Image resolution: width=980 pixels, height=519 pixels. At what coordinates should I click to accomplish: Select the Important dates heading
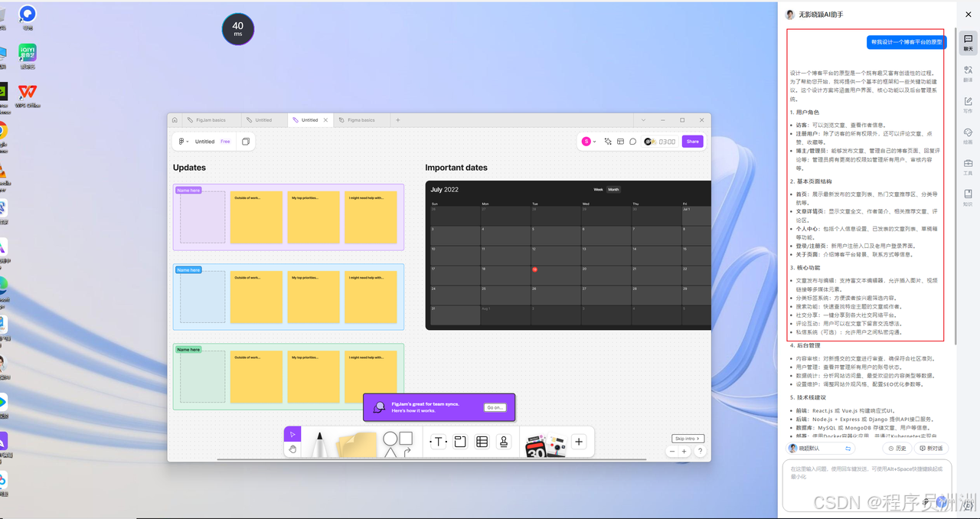[x=456, y=168]
